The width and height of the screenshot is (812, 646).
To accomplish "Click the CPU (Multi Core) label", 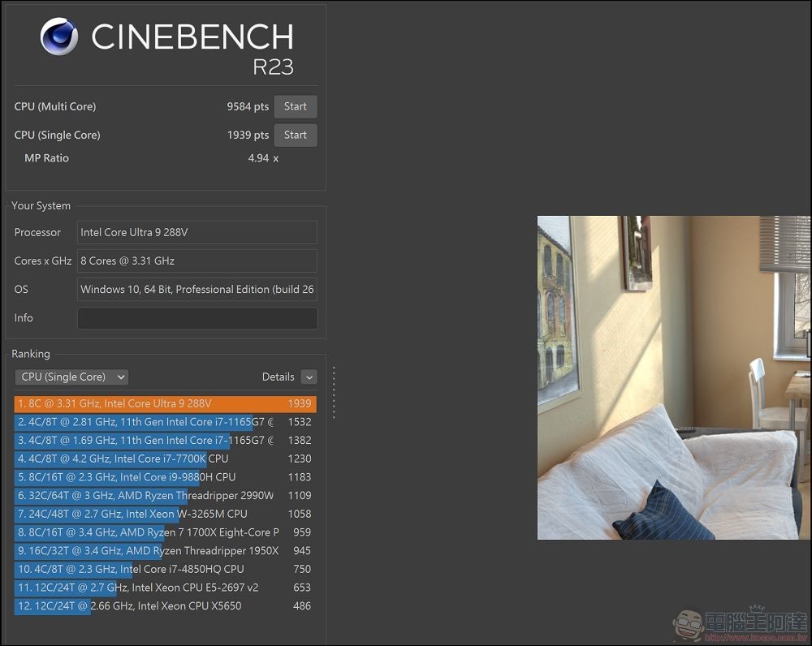I will pyautogui.click(x=55, y=106).
